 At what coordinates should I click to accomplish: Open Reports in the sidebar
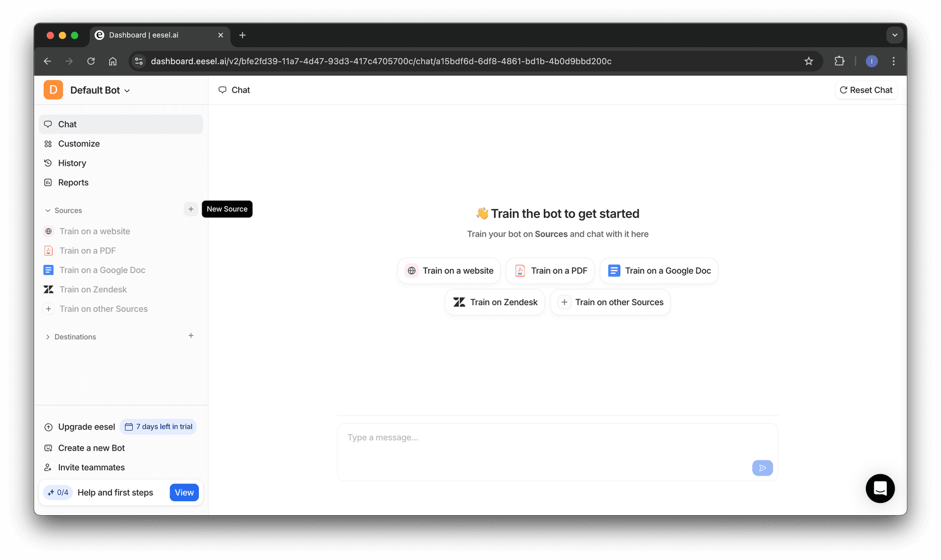click(121, 183)
